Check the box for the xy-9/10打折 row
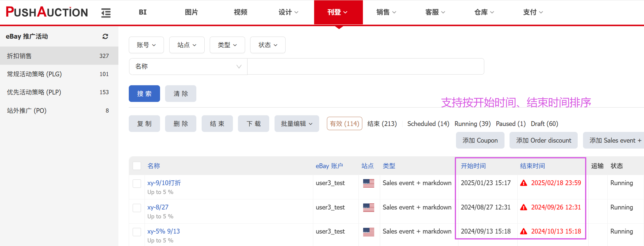The height and width of the screenshot is (246, 644). pyautogui.click(x=137, y=184)
